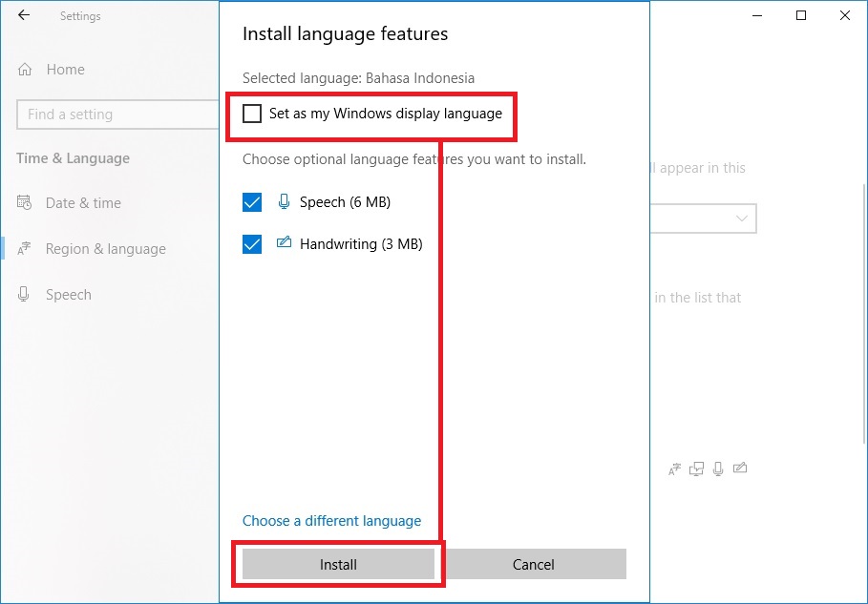Click the display language monitor icon in background

[x=696, y=469]
